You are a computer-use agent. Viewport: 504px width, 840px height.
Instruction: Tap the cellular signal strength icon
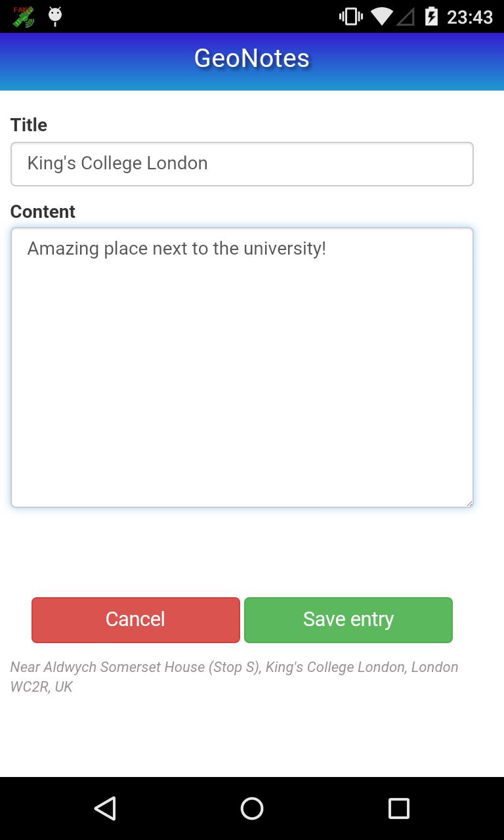[406, 16]
